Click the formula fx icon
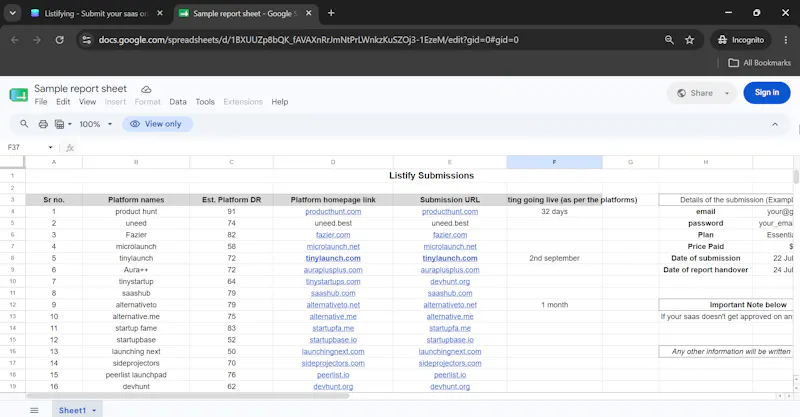Image resolution: width=800 pixels, height=417 pixels. point(70,148)
